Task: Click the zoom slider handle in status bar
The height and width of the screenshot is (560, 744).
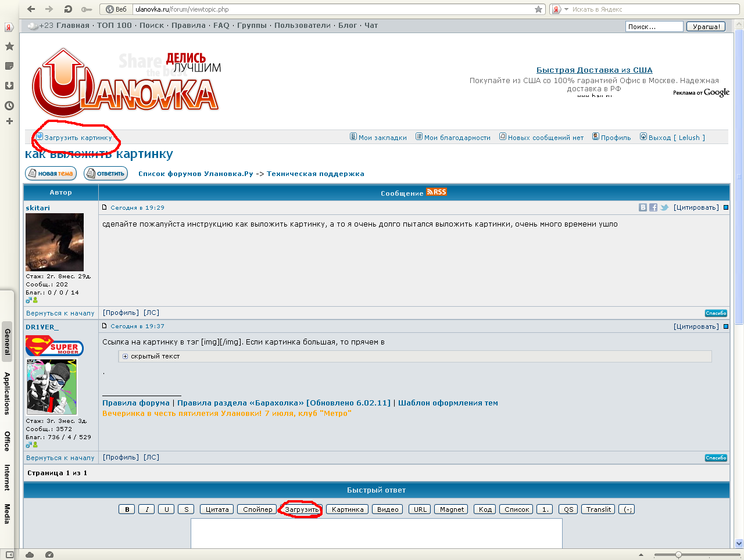Action: 678,555
